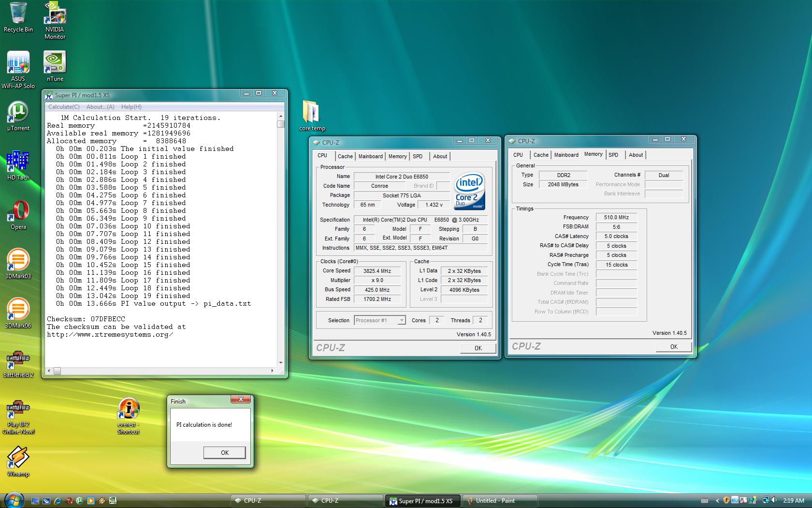This screenshot has height=508, width=812.
Task: Launch NVIDIA nTune from quick launch bar
Action: pos(113,501)
